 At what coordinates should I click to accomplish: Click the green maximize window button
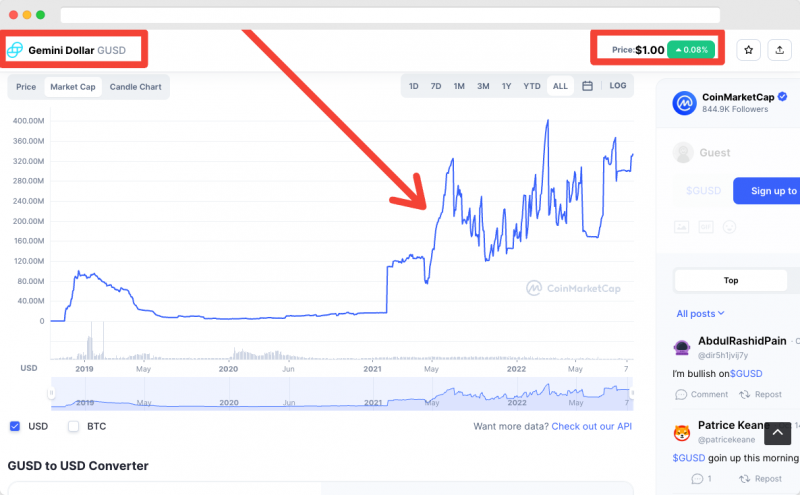40,15
